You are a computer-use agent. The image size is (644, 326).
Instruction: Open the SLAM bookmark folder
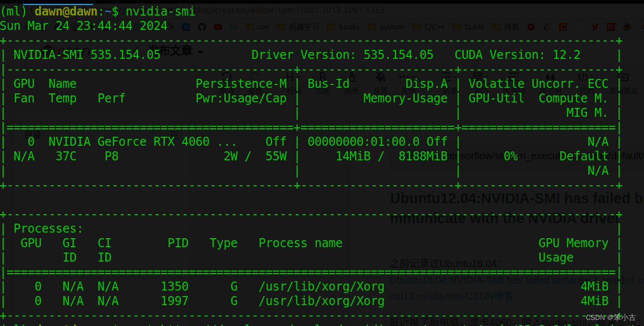[468, 27]
